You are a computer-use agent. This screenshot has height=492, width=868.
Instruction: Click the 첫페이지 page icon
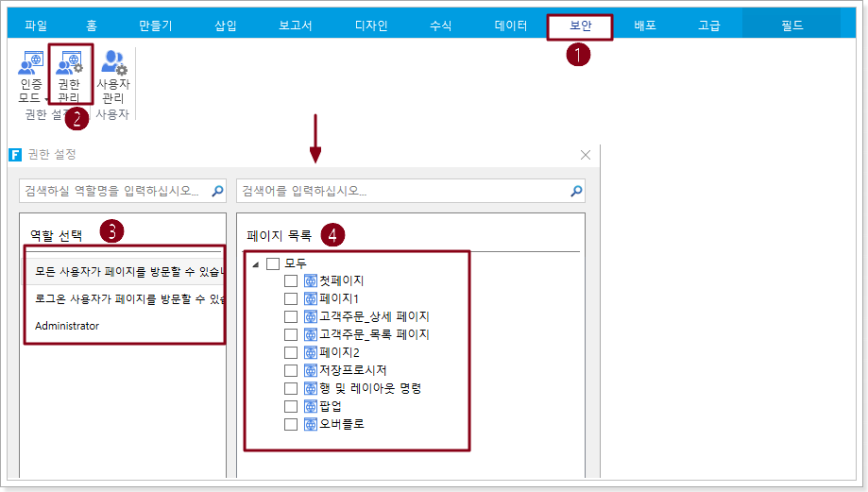pyautogui.click(x=311, y=280)
